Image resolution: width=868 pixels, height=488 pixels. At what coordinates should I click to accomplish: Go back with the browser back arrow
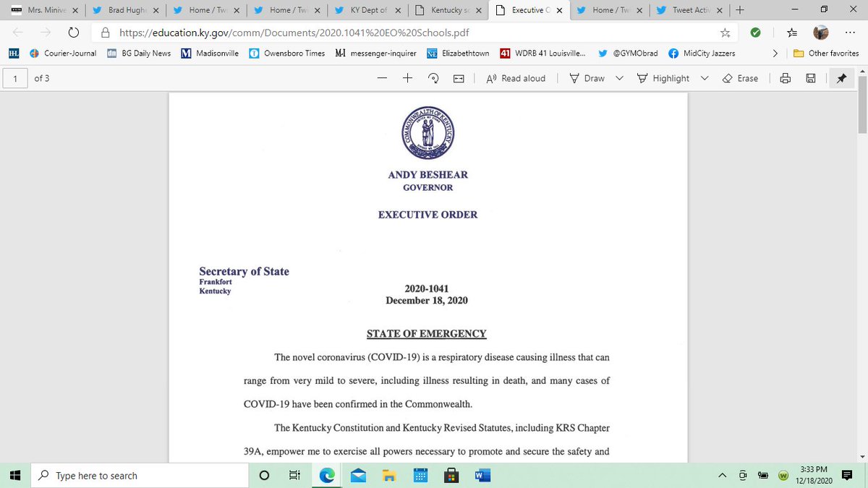point(18,33)
